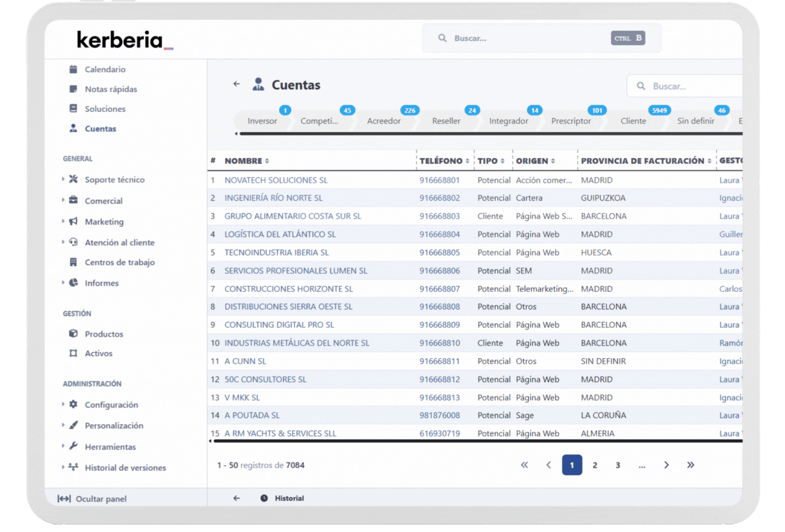
Task: Open A POUTADA SL account
Action: pyautogui.click(x=252, y=415)
